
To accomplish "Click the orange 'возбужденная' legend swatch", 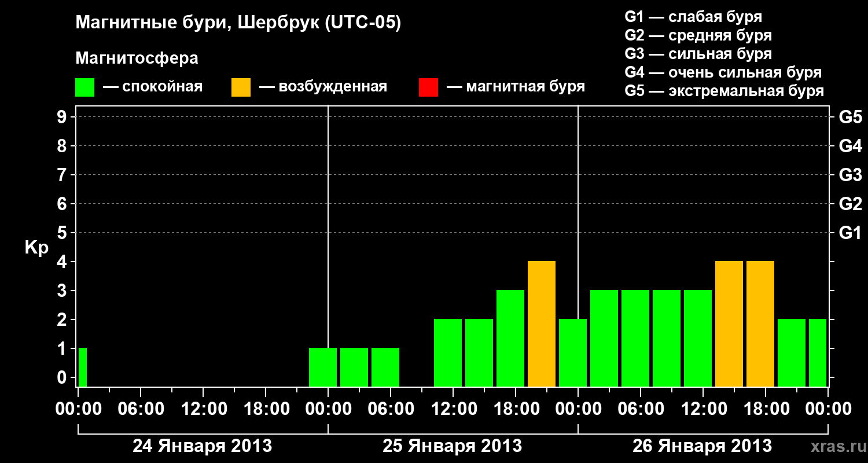I will (241, 87).
